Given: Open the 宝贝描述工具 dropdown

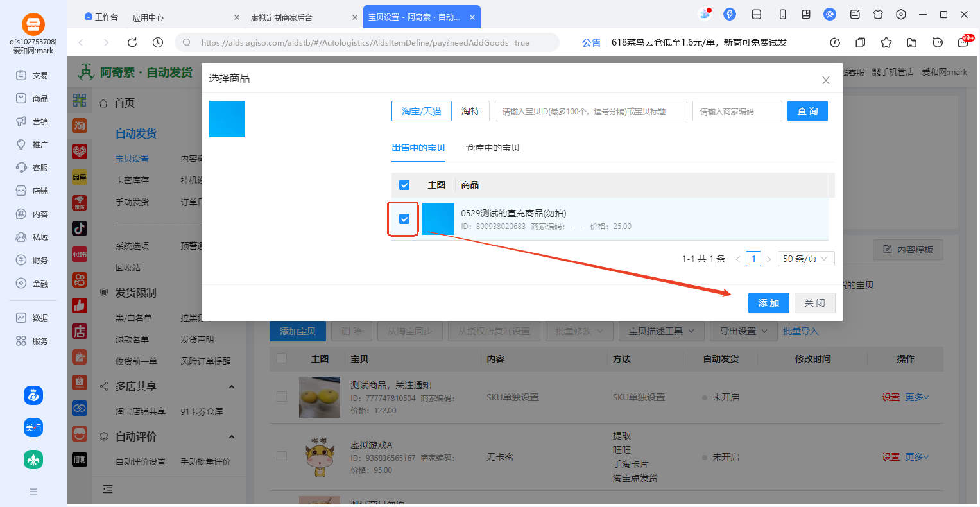Looking at the screenshot, I should click(x=662, y=331).
